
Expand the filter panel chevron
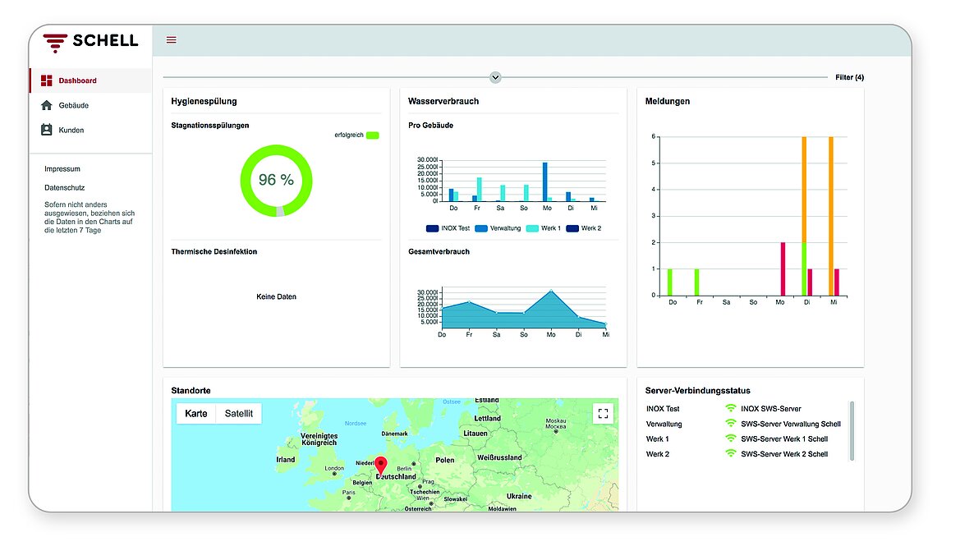pyautogui.click(x=495, y=77)
